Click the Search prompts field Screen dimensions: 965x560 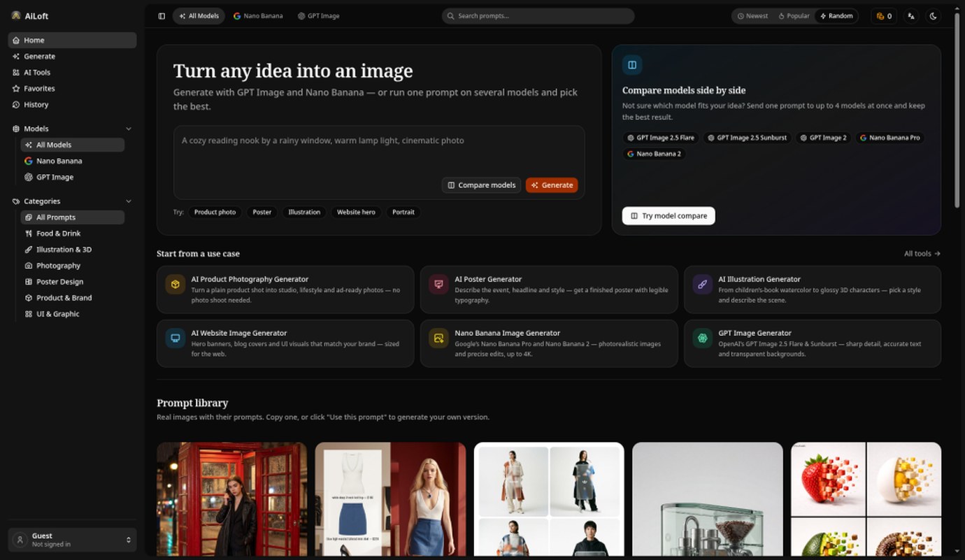click(x=538, y=16)
